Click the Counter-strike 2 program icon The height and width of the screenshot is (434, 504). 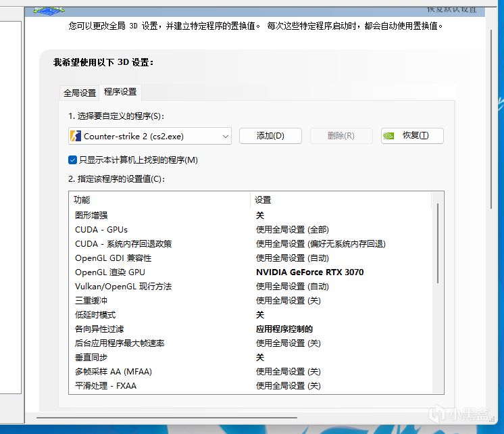click(x=76, y=136)
